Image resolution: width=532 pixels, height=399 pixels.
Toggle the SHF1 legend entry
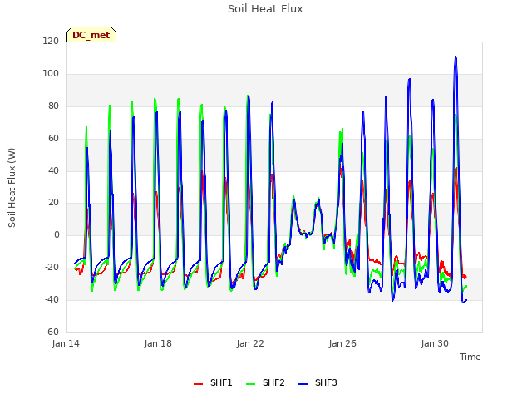[213, 382]
